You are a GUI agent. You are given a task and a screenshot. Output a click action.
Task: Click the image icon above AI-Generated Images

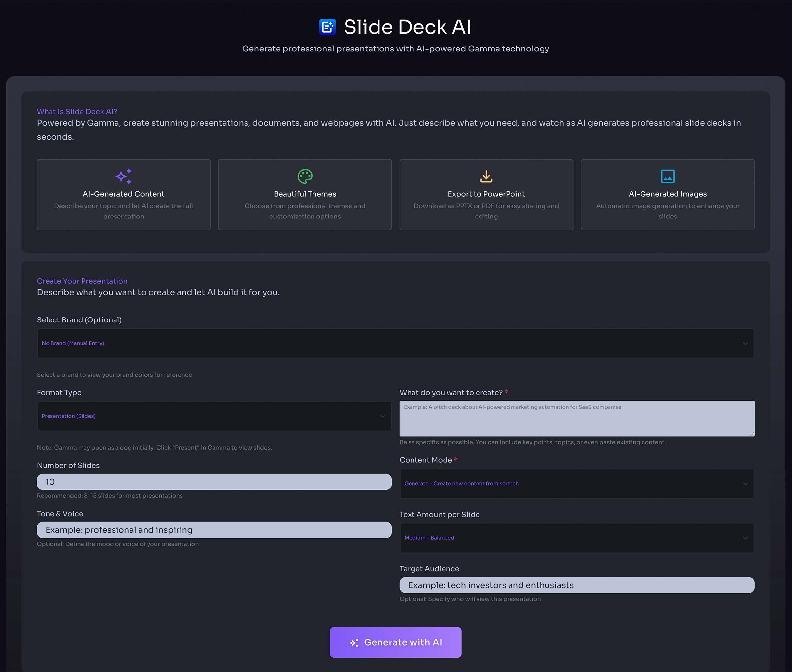click(668, 176)
